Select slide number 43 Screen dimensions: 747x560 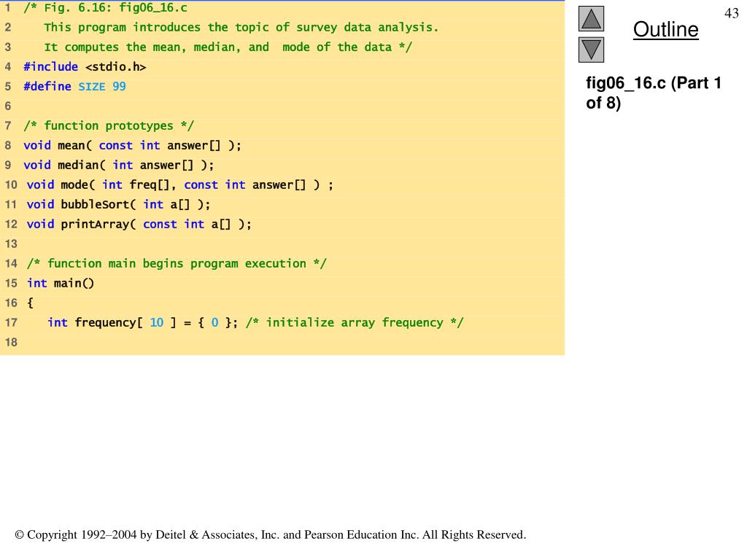coord(731,13)
